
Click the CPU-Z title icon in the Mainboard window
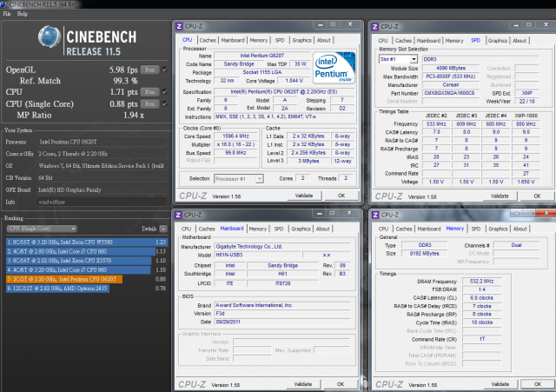point(178,215)
